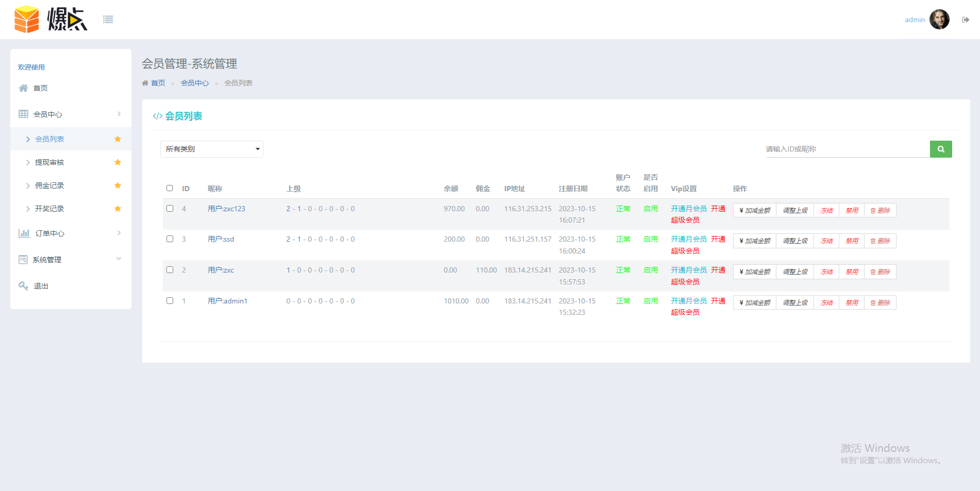The image size is (980, 491).
Task: Click the star next to 开奖记录
Action: [118, 209]
